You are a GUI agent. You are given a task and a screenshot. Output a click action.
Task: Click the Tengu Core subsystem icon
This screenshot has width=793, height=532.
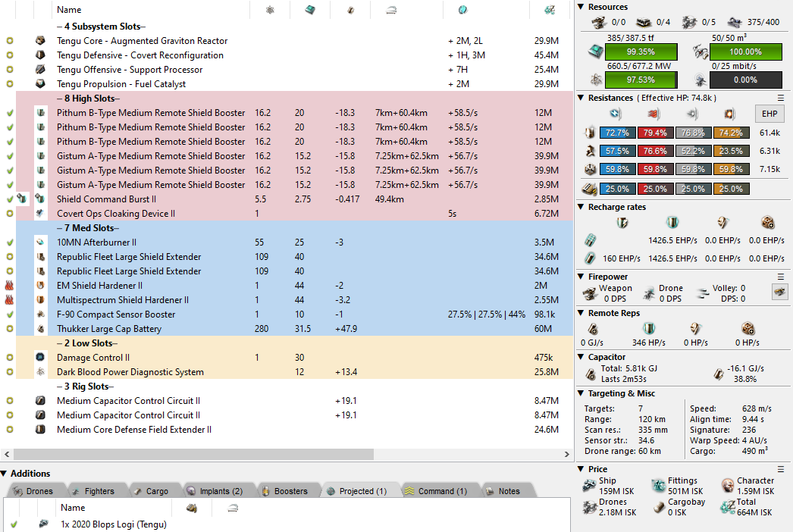click(40, 41)
